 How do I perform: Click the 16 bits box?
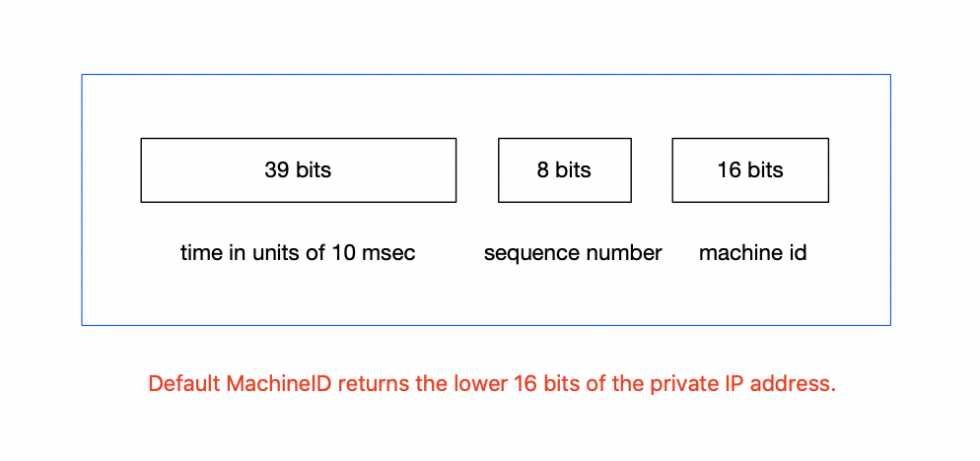[750, 169]
